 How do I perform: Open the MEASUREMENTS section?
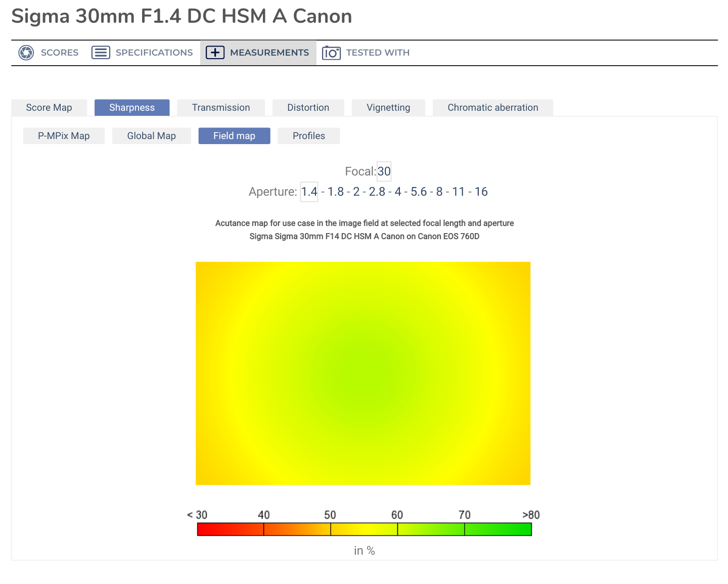(258, 53)
